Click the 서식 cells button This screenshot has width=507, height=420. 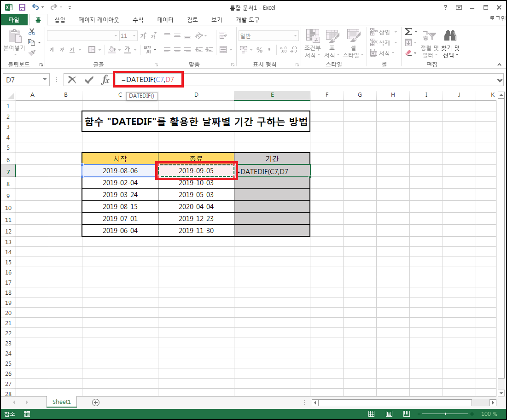tap(383, 53)
